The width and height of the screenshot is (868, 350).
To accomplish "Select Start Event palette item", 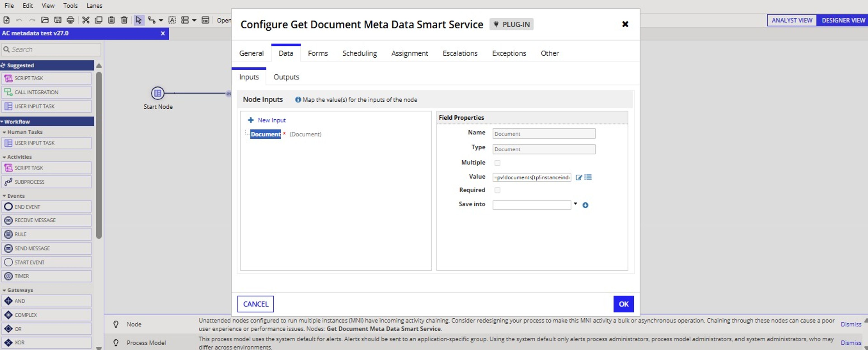I will [47, 262].
